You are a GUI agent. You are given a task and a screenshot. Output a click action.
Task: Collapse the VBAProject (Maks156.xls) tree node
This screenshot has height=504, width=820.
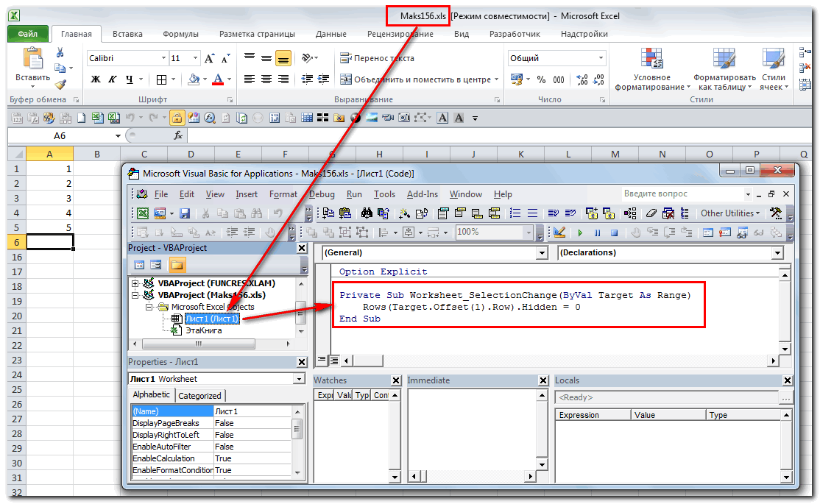pyautogui.click(x=135, y=295)
